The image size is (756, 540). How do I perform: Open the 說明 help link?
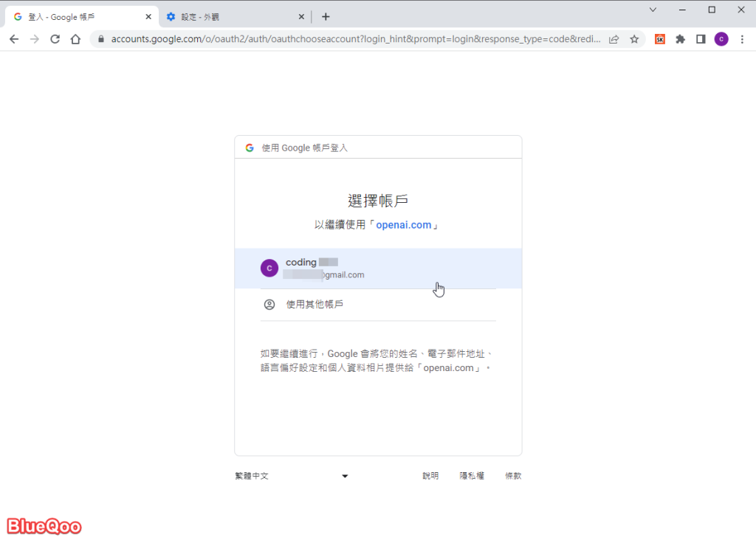430,476
